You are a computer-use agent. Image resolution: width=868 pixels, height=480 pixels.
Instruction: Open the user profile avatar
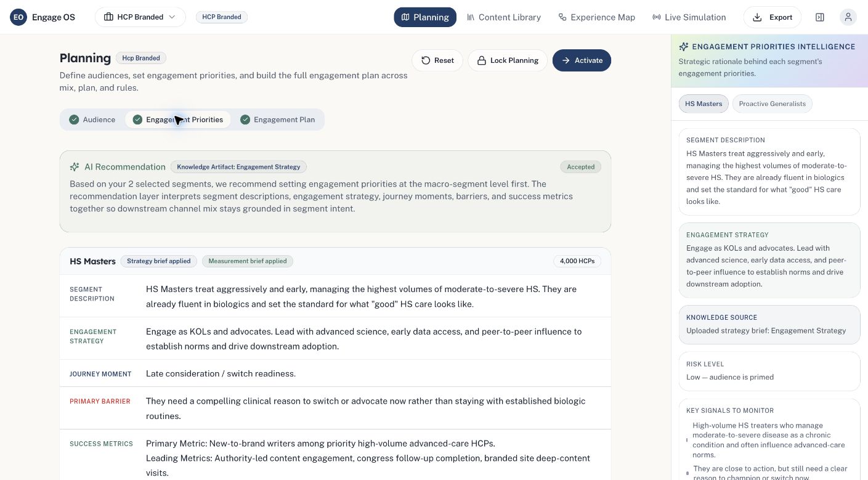(848, 17)
